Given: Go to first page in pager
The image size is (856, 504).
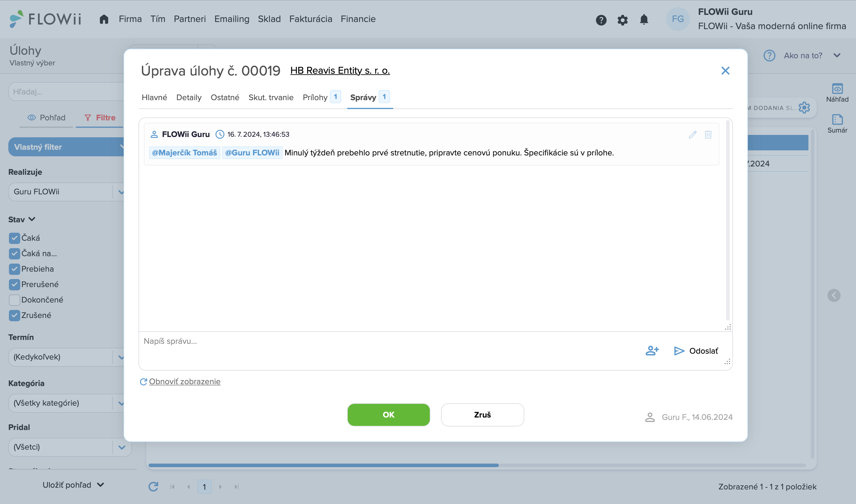Looking at the screenshot, I should pos(172,487).
